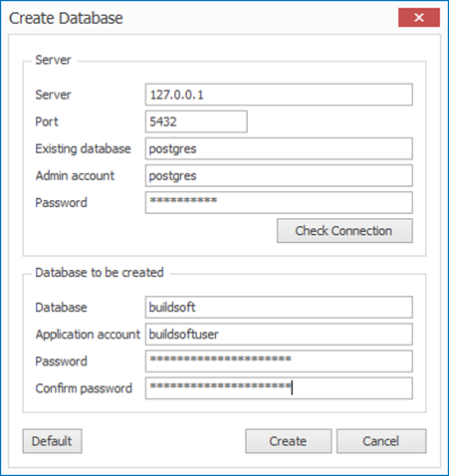
Task: Dismiss the dialog with Cancel
Action: 381,441
